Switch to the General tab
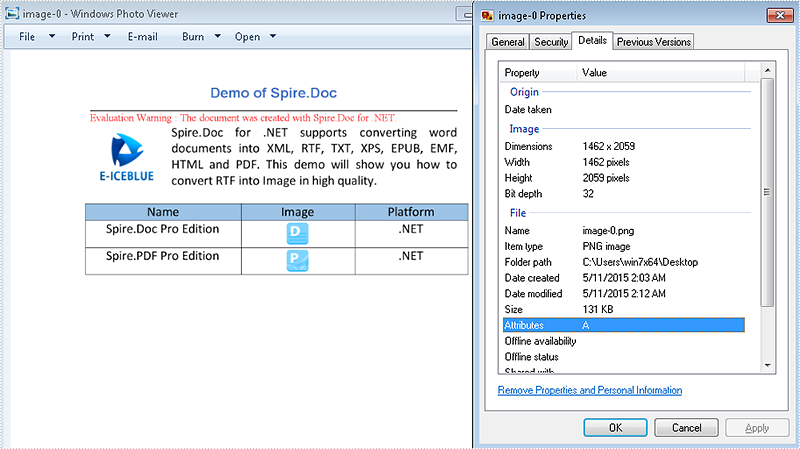The image size is (800, 449). pyautogui.click(x=508, y=42)
